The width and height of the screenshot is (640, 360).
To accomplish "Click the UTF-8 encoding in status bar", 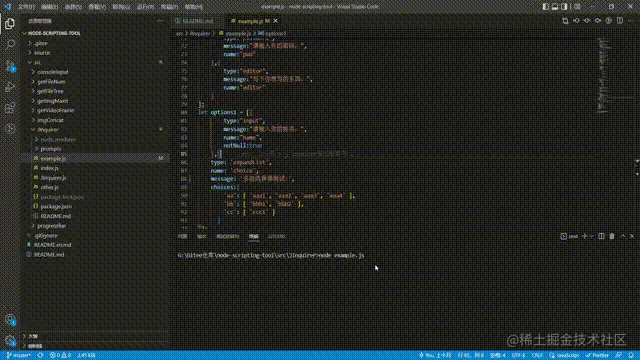I will pos(518,355).
